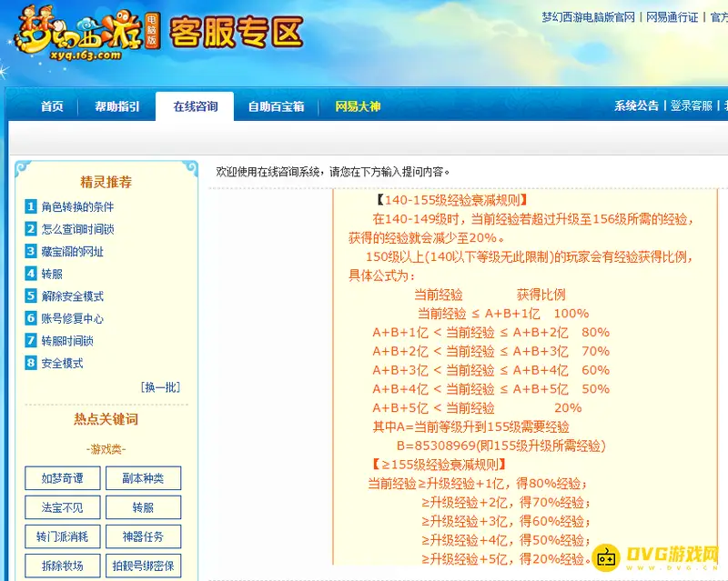Click the number 3 badge icon

31,251
